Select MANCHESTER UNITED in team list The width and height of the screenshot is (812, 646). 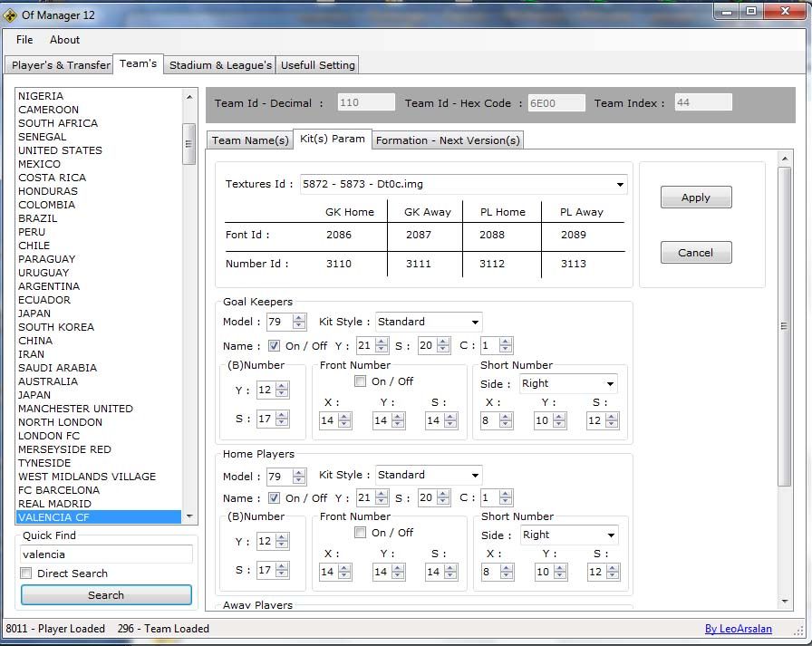click(x=75, y=409)
